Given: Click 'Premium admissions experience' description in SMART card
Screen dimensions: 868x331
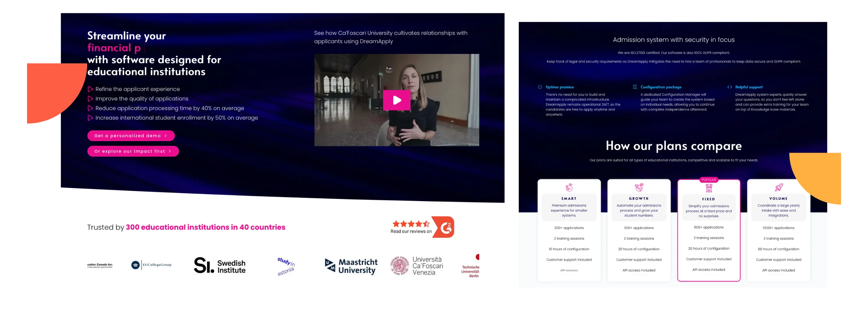Looking at the screenshot, I should click(x=569, y=211).
